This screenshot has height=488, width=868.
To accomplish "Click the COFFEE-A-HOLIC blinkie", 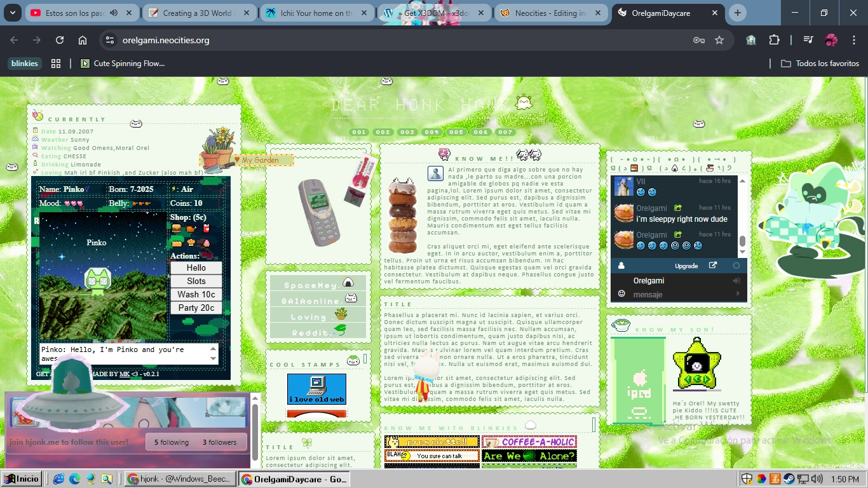I will pyautogui.click(x=529, y=442).
